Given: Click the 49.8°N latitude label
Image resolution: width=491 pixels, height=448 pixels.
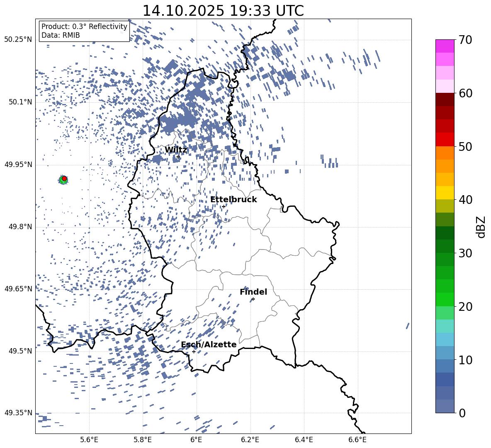Looking at the screenshot, I should point(20,227).
